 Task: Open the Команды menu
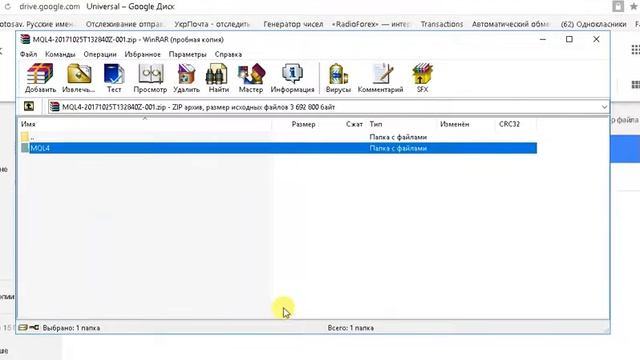coord(60,54)
